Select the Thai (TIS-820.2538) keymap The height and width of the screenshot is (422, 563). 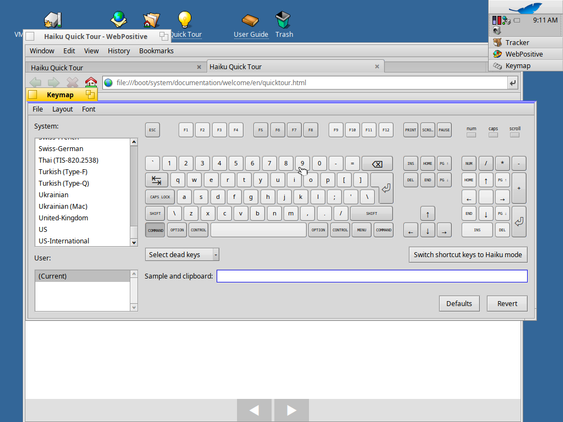click(83, 160)
